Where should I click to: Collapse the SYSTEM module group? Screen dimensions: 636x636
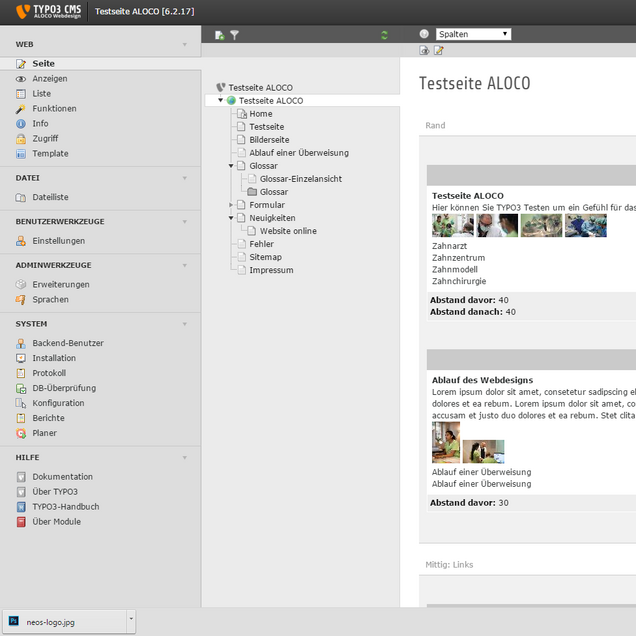coord(185,324)
